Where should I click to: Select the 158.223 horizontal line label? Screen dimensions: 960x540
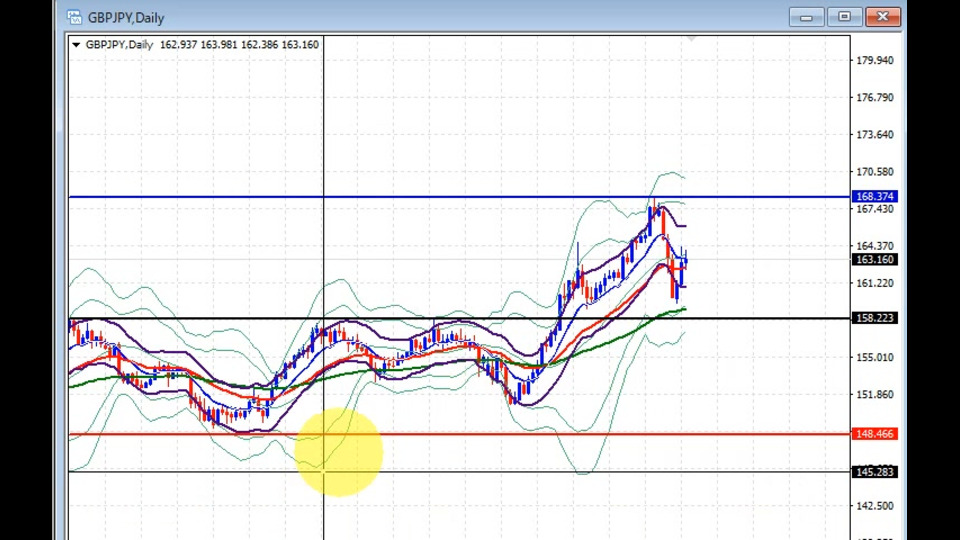tap(875, 318)
